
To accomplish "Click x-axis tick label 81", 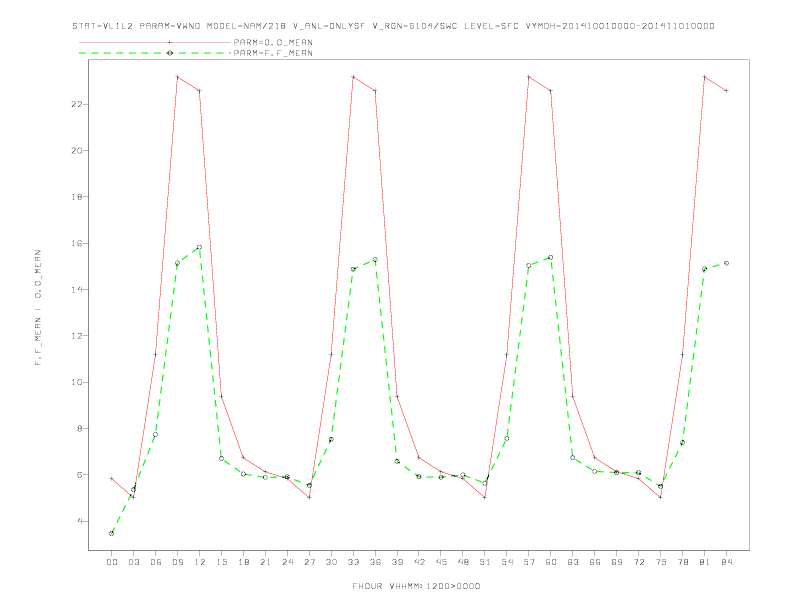I will pyautogui.click(x=705, y=562).
